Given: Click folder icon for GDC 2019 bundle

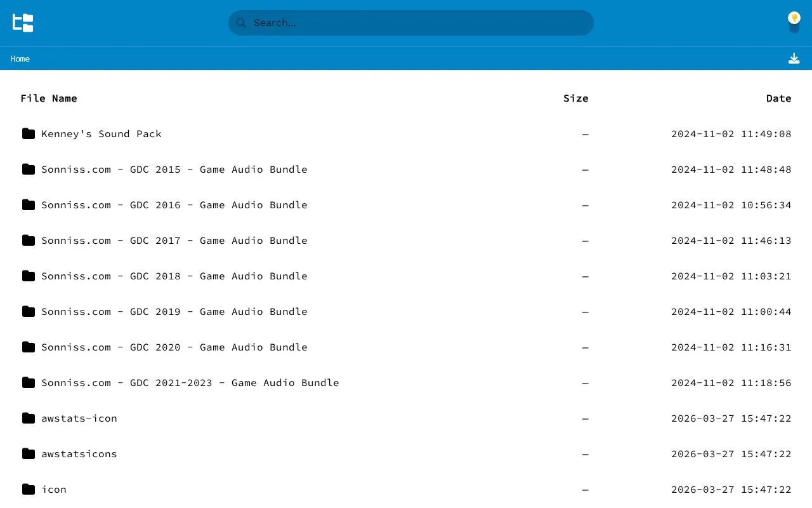Looking at the screenshot, I should [x=29, y=311].
